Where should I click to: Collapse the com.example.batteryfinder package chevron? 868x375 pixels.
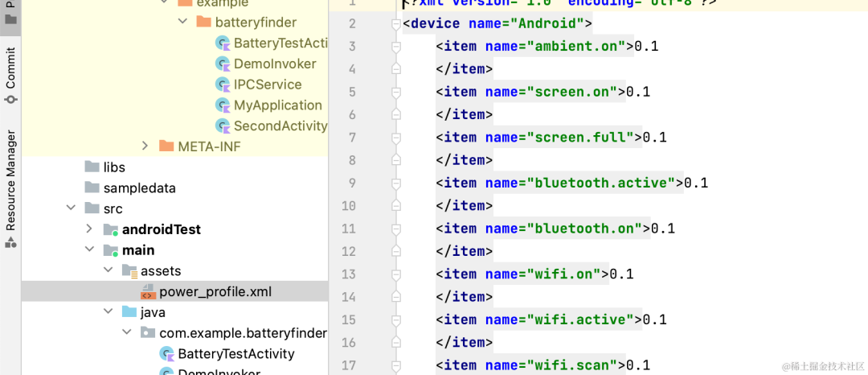(x=127, y=332)
